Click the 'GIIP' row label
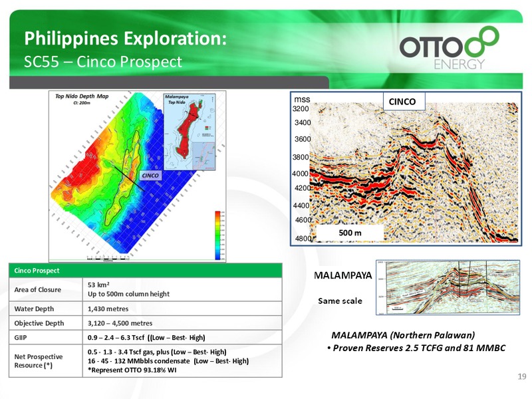The height and width of the screenshot is (399, 532). click(x=21, y=338)
